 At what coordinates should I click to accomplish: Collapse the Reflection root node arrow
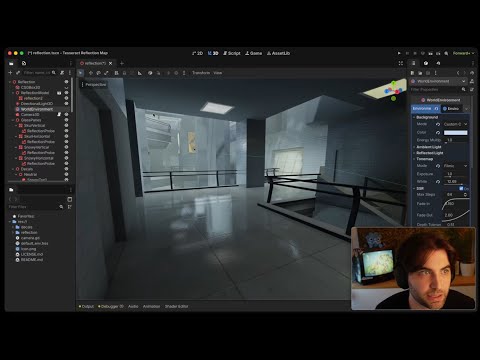coord(10,82)
